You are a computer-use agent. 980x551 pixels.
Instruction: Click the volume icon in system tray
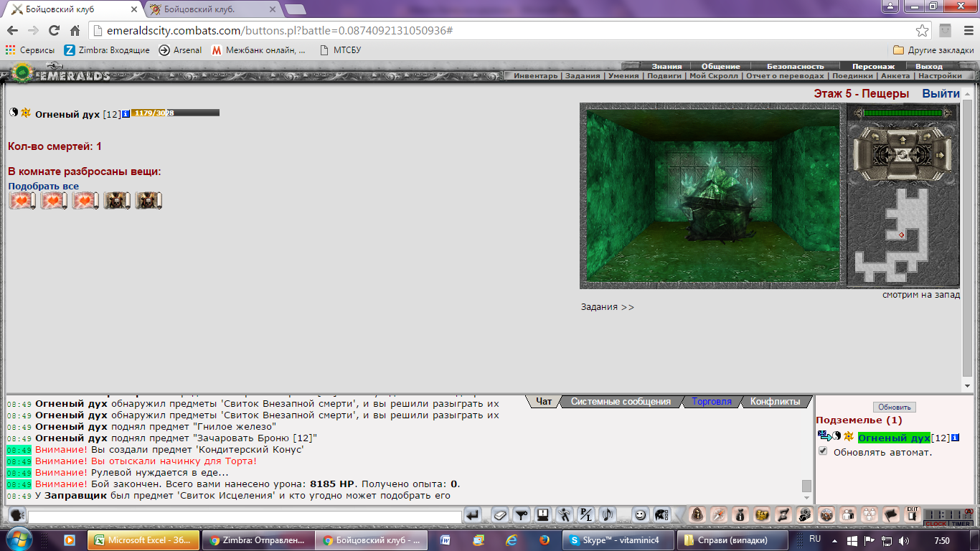[904, 540]
